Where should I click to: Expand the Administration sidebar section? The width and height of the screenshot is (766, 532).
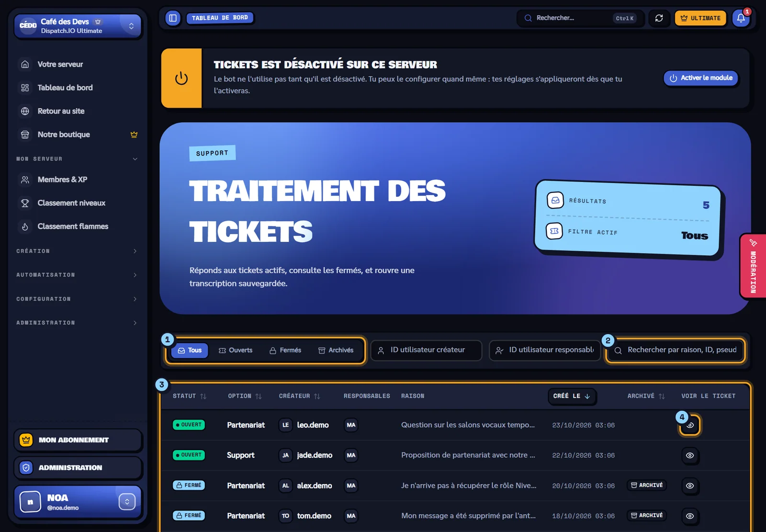77,323
